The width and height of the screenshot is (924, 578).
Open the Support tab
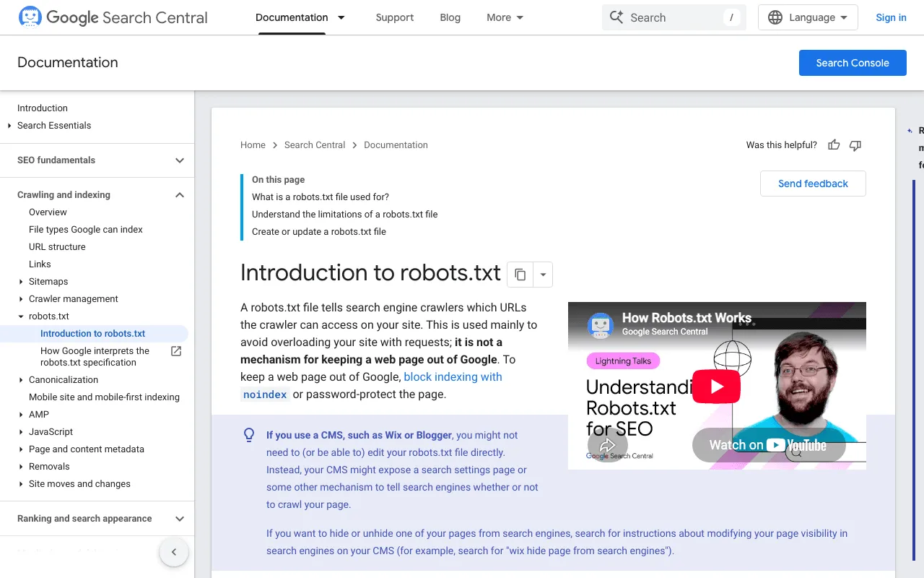[395, 17]
